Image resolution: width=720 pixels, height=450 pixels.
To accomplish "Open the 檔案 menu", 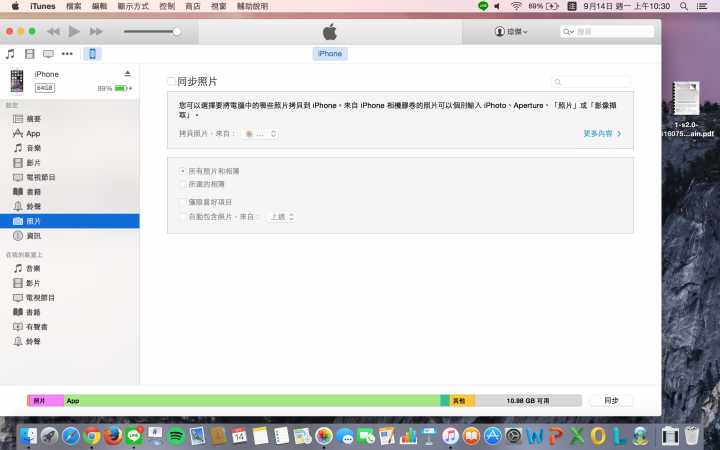I will (x=73, y=6).
